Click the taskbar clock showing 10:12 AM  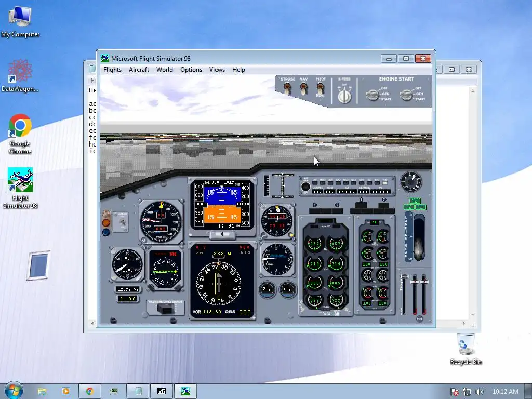click(505, 392)
